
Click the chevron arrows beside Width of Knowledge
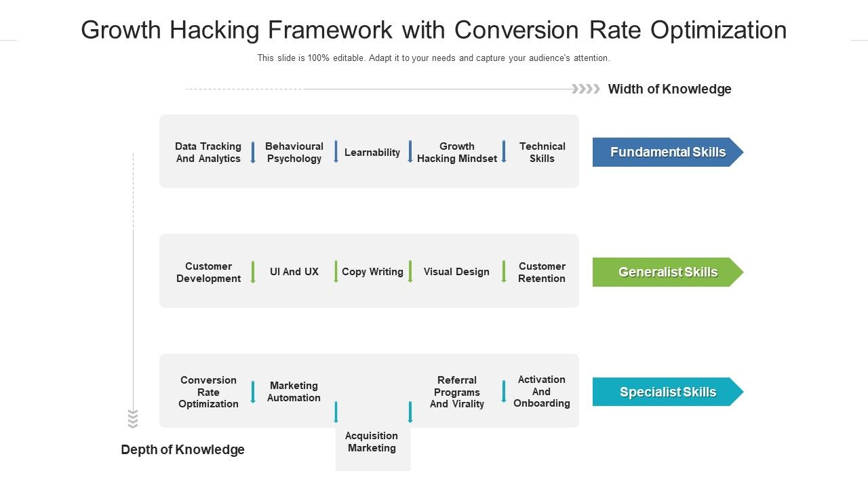[586, 89]
